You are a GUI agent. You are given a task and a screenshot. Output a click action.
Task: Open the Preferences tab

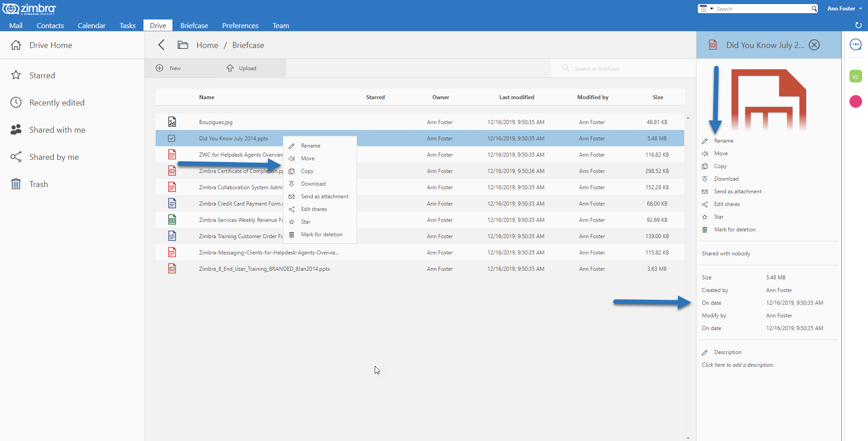(240, 25)
